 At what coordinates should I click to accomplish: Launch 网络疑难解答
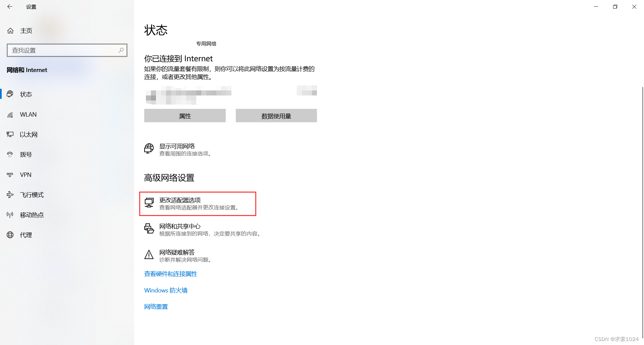click(x=178, y=256)
